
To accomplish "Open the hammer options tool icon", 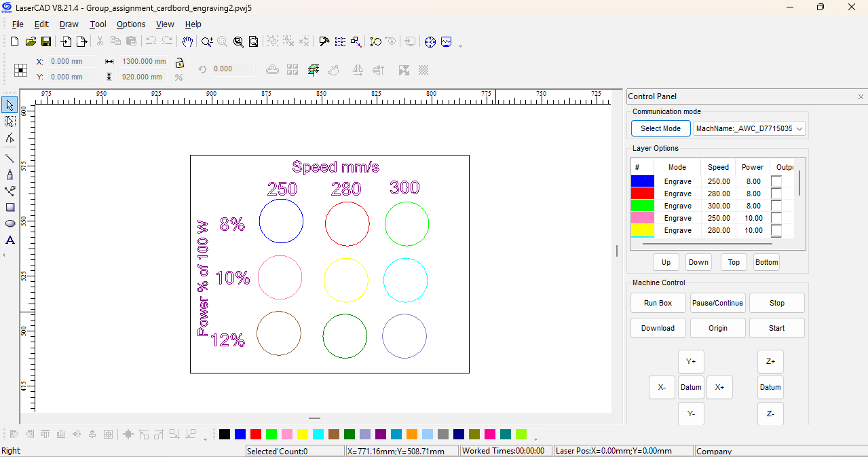I will tap(324, 41).
